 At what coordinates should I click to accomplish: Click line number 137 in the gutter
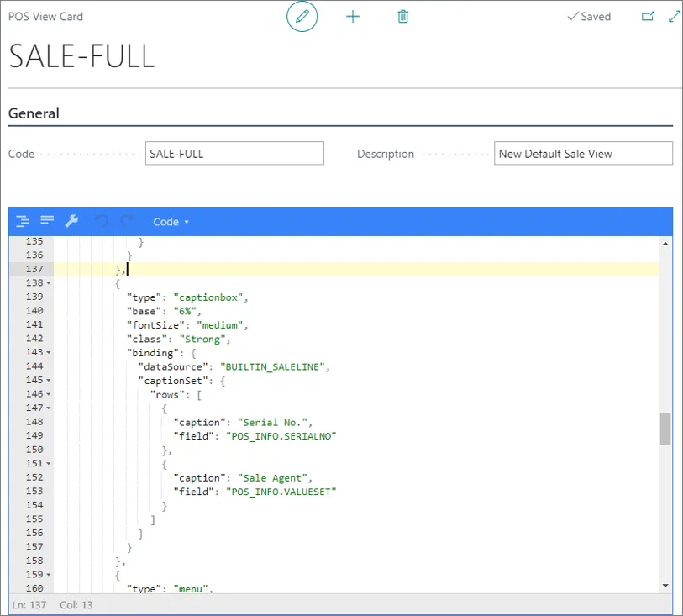[34, 269]
